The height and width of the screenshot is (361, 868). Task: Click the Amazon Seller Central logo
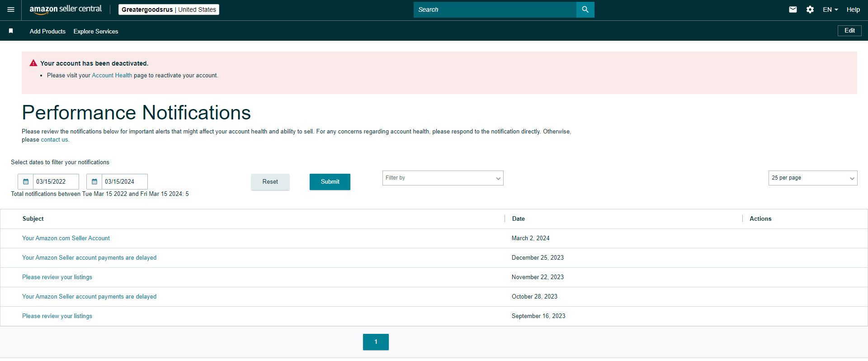pyautogui.click(x=66, y=9)
